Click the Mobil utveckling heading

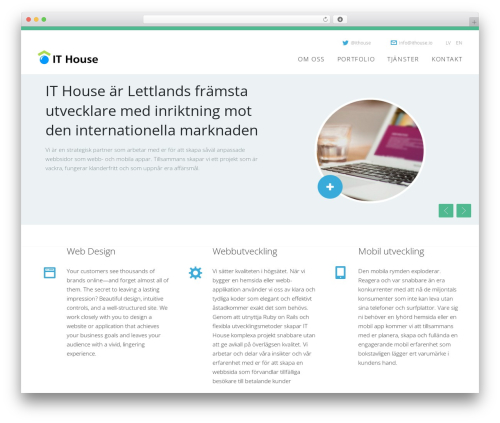(391, 252)
